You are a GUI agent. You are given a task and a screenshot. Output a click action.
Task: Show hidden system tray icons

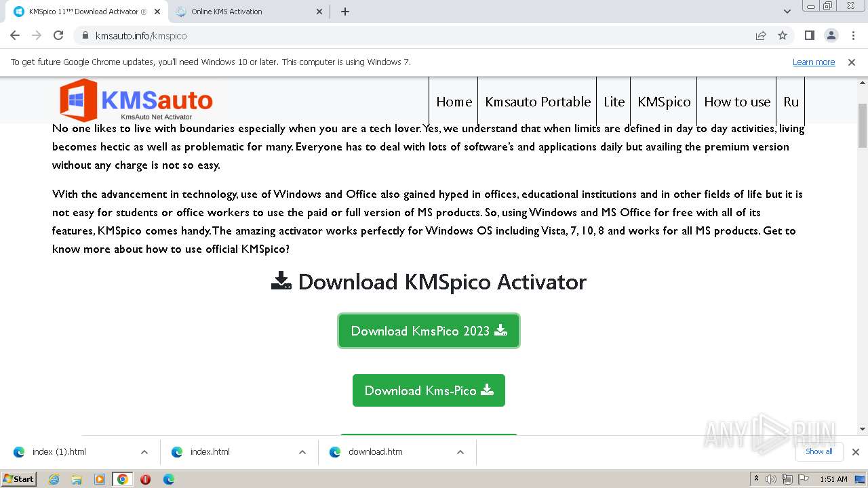pos(756,479)
